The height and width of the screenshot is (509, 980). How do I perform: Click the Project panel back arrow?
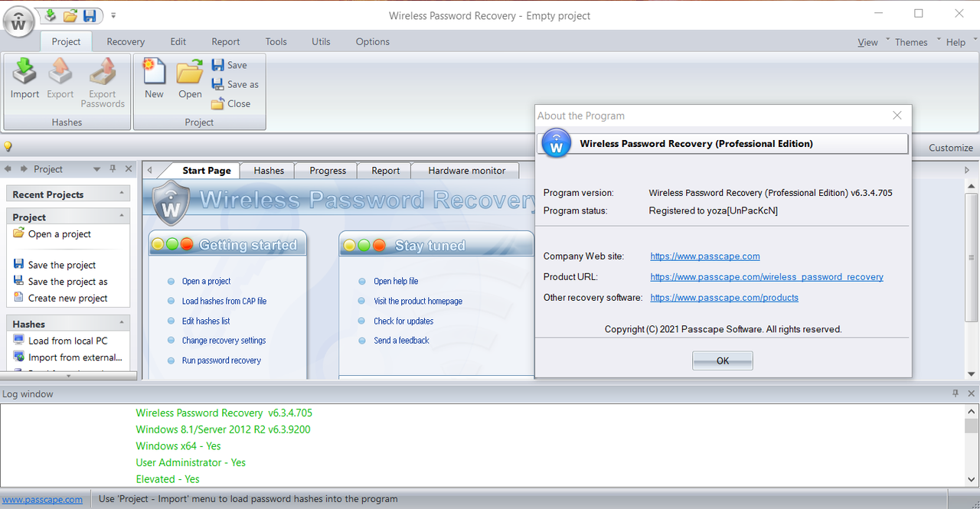click(8, 169)
